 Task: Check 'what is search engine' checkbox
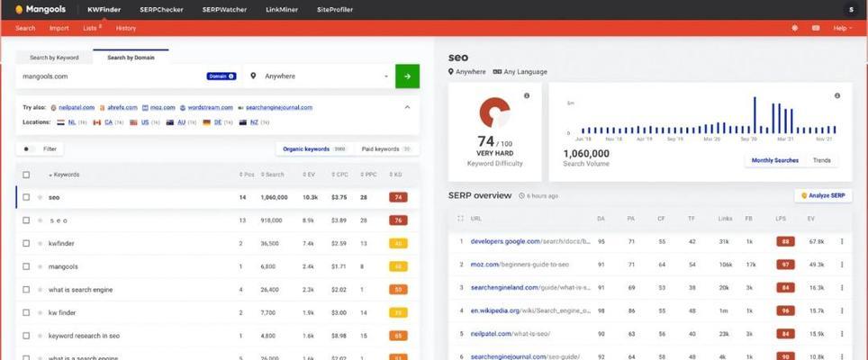26,289
